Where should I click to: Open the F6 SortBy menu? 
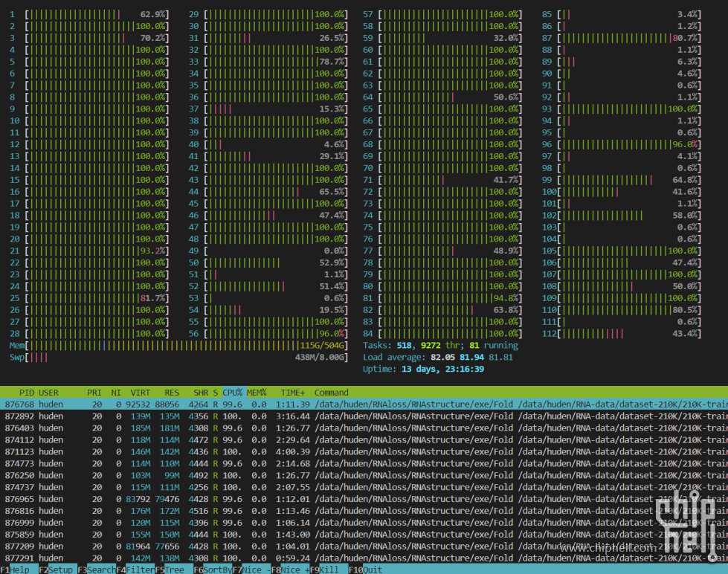[213, 570]
